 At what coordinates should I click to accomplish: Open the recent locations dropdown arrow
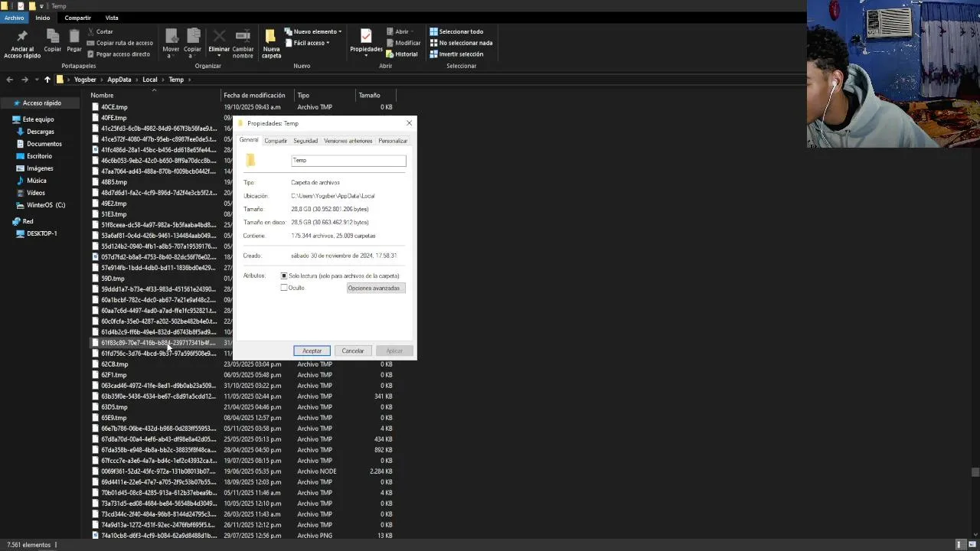tap(36, 80)
